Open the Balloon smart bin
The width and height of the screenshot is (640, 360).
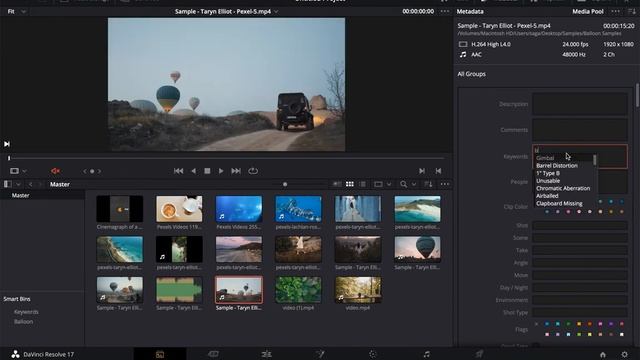(23, 322)
